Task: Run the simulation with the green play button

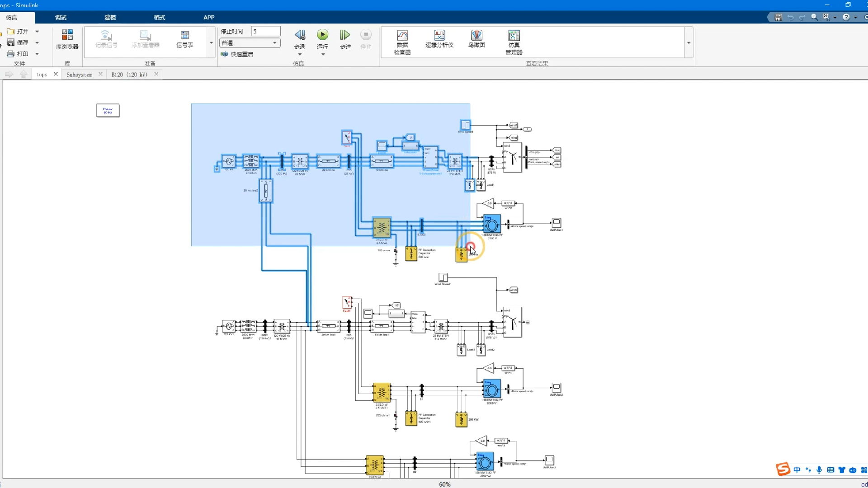Action: tap(322, 35)
